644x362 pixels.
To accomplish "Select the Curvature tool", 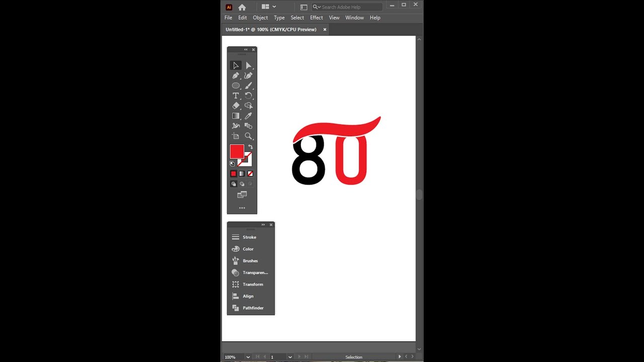I will pyautogui.click(x=248, y=75).
